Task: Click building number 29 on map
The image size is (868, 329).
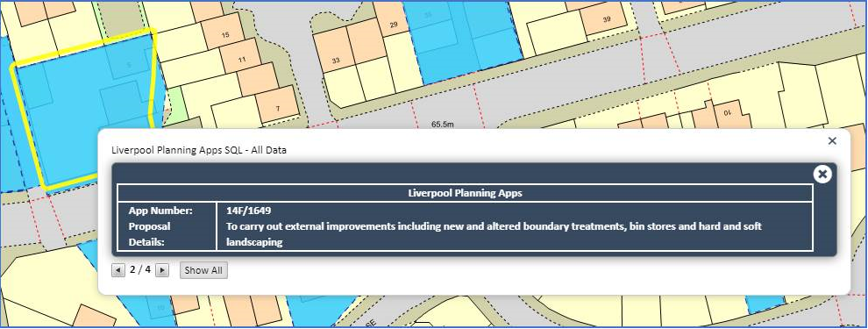Action: tap(394, 25)
